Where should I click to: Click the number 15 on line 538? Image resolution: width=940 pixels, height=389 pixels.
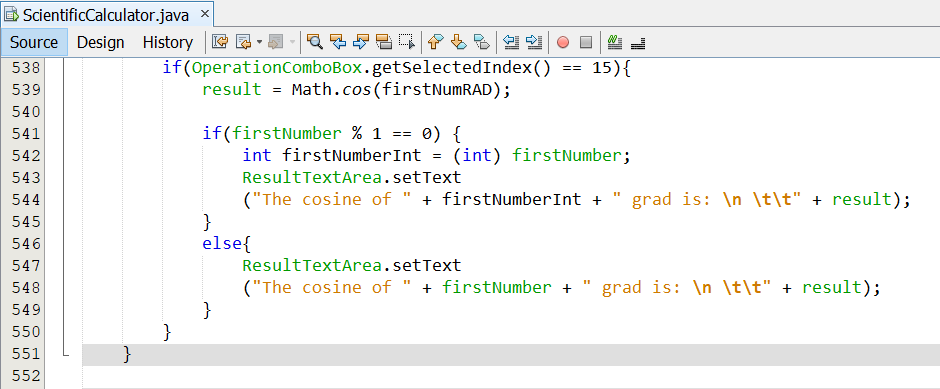602,68
